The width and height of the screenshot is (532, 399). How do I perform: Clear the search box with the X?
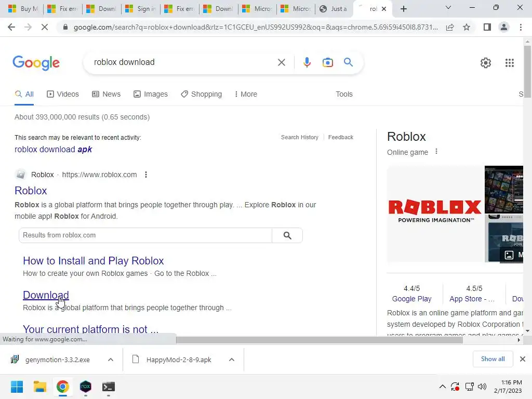281,62
